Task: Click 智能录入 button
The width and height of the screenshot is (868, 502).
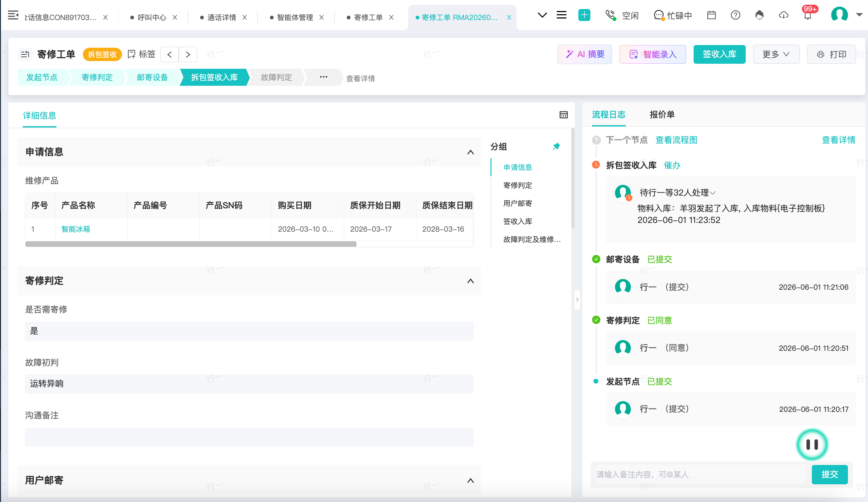Action: pyautogui.click(x=653, y=54)
